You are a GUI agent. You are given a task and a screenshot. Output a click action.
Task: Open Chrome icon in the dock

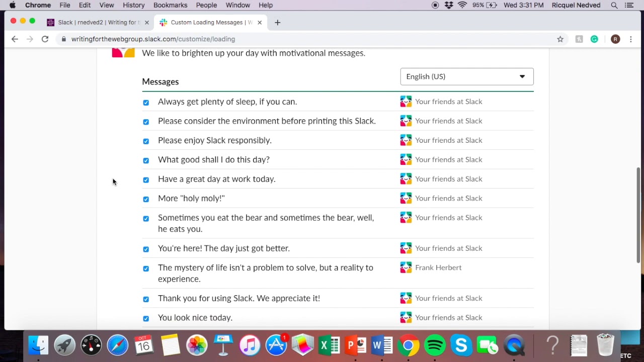[409, 345]
